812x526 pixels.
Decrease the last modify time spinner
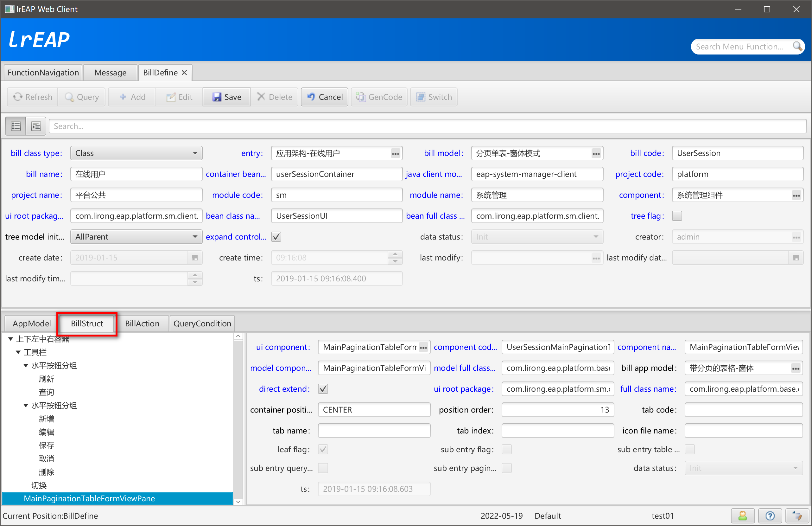click(195, 282)
